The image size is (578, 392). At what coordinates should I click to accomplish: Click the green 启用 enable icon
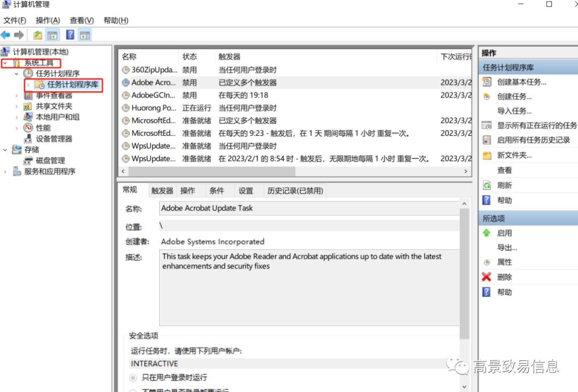pyautogui.click(x=486, y=233)
